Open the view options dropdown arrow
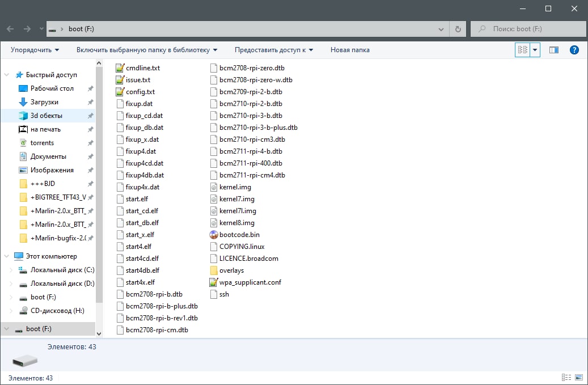The image size is (588, 385). click(535, 50)
